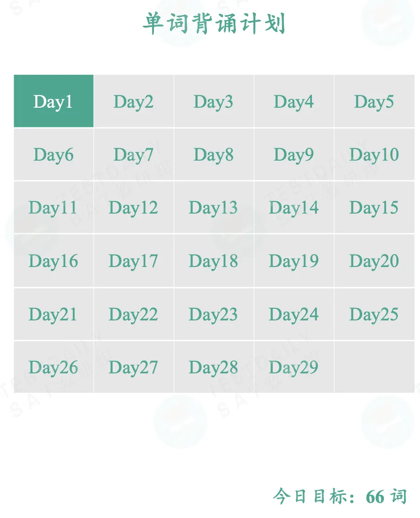Open Day7 vocabulary plan
This screenshot has width=420, height=518.
click(x=133, y=154)
